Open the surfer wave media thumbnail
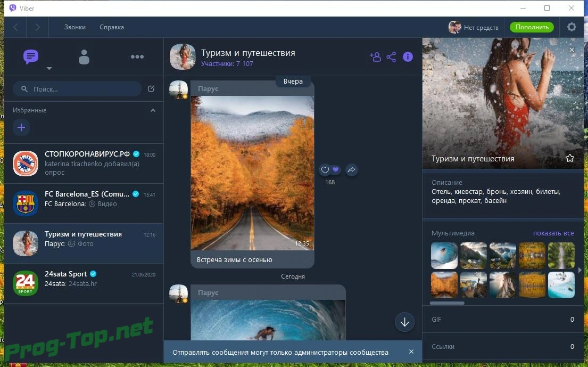This screenshot has width=588, height=367. point(444,256)
